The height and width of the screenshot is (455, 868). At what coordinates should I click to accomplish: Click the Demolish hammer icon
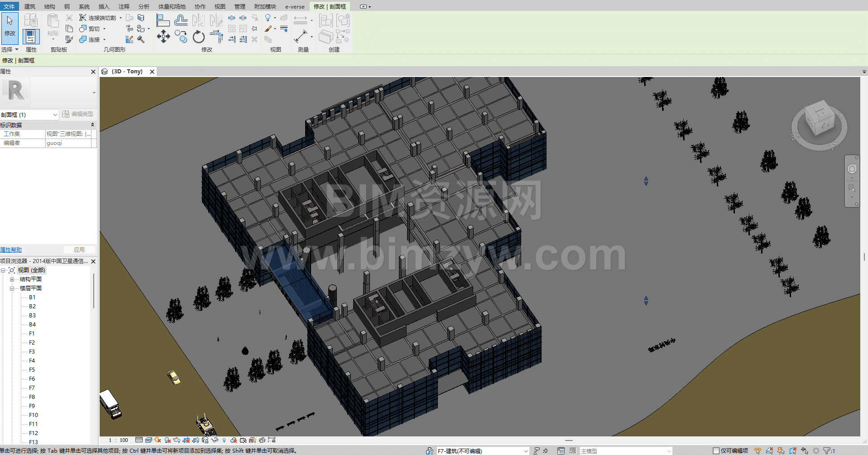tap(141, 39)
